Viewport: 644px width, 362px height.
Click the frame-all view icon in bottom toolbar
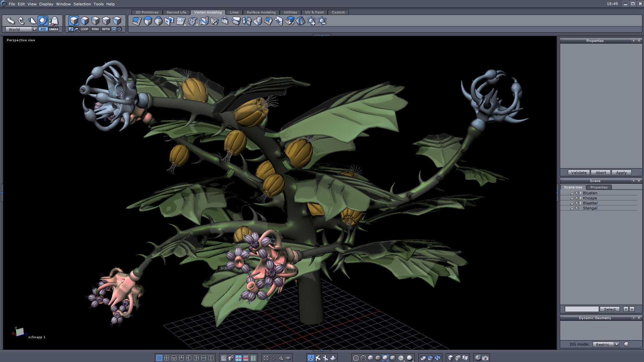(266, 358)
